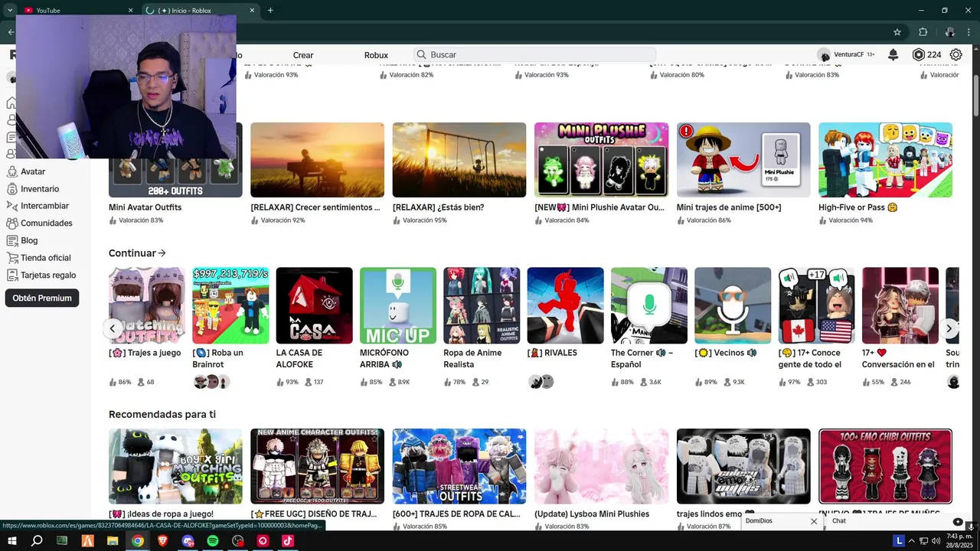Open Brave browser from the taskbar
Viewport: 980px width, 551px height.
[x=162, y=541]
